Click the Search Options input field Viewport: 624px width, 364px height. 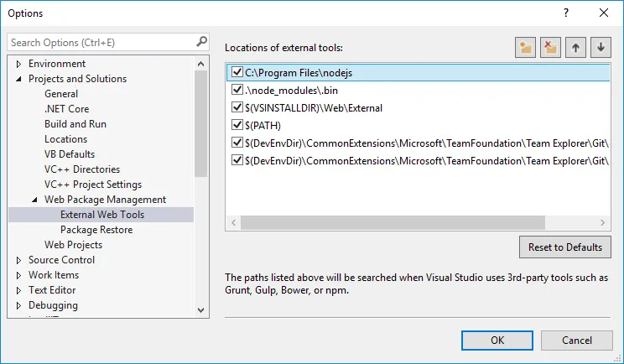tap(101, 42)
